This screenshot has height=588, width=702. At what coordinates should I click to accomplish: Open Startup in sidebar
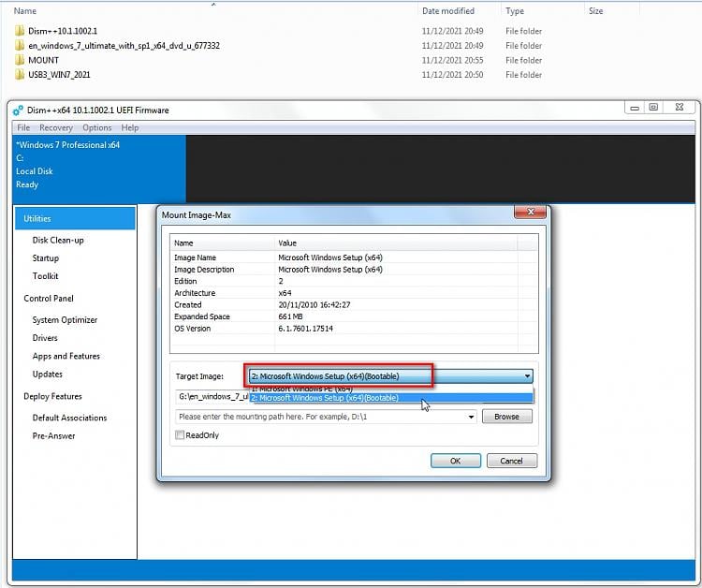45,258
